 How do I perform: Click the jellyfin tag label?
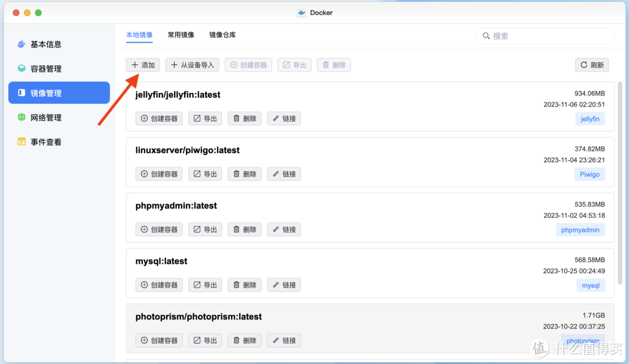[590, 119]
